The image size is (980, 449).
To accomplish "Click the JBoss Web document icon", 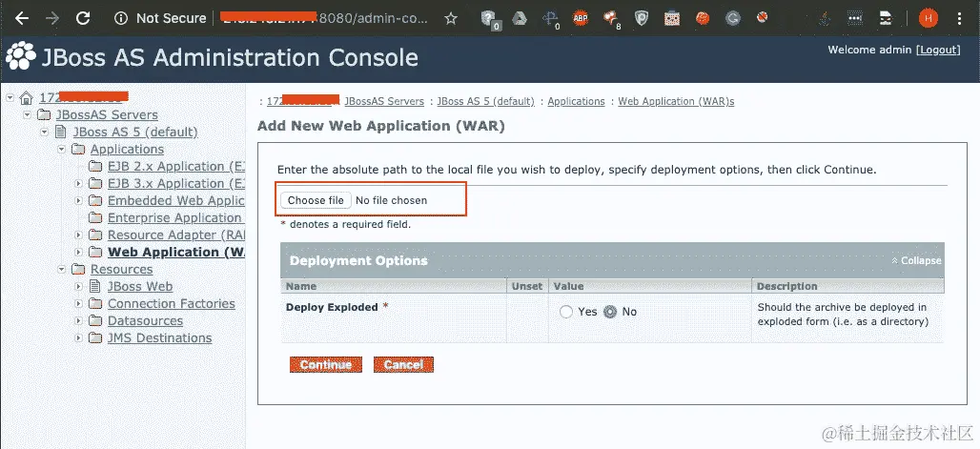I will click(x=95, y=286).
